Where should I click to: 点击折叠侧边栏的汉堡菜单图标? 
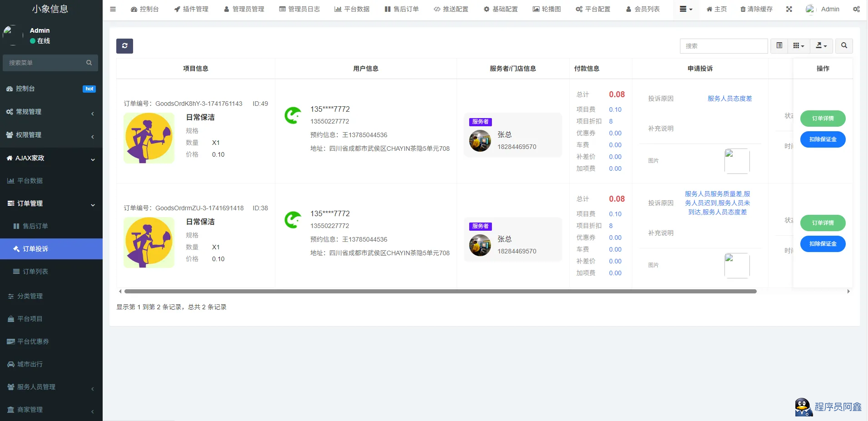click(x=113, y=9)
